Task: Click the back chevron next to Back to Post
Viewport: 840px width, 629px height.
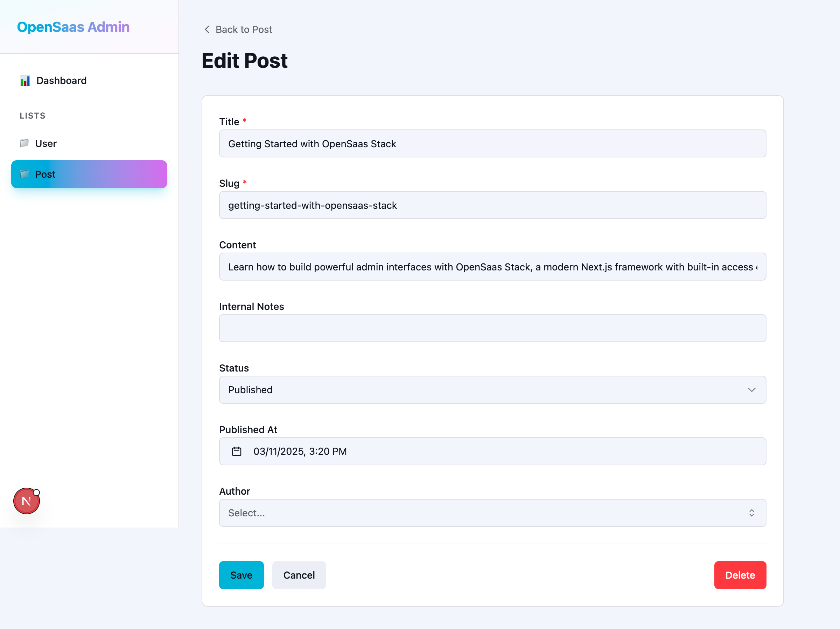Action: (x=207, y=29)
